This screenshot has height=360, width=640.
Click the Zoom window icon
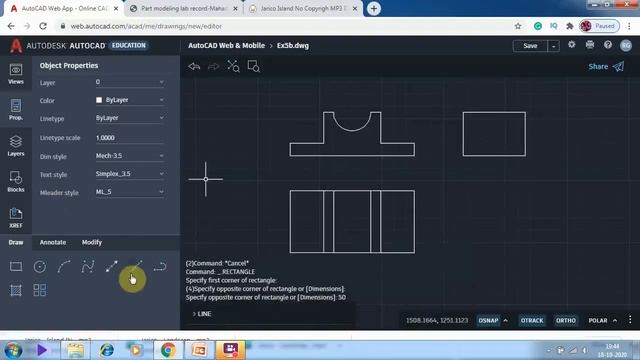coord(253,66)
